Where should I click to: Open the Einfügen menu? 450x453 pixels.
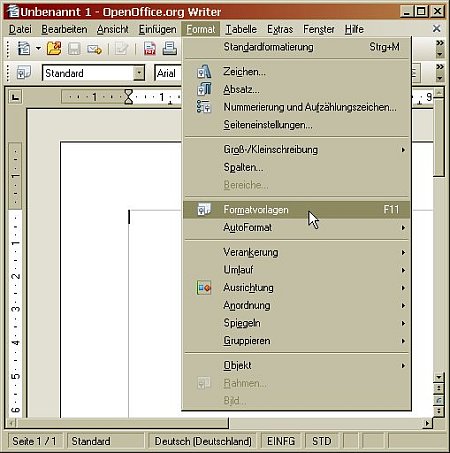point(158,29)
